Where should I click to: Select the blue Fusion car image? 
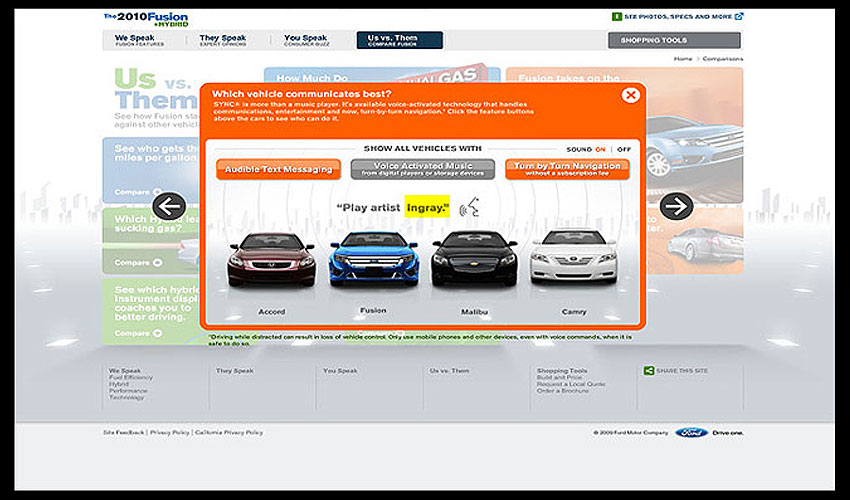click(x=374, y=258)
